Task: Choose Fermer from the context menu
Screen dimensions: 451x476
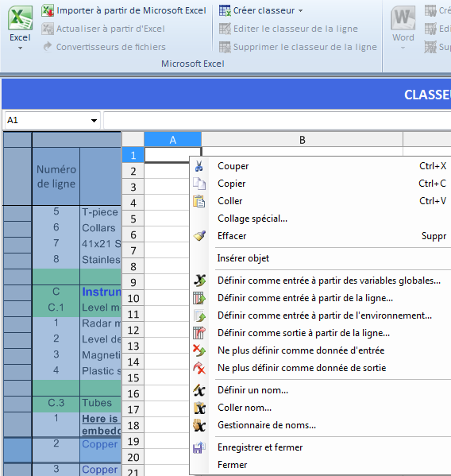Action: (x=233, y=465)
